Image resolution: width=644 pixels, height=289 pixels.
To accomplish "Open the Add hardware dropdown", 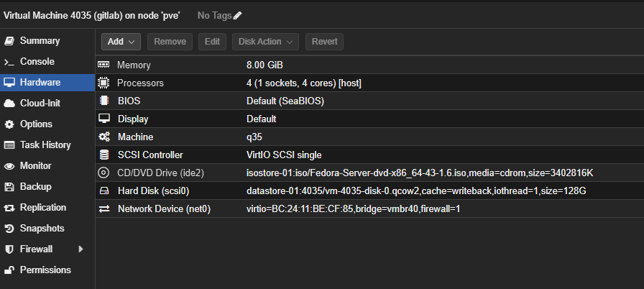I will [x=121, y=42].
